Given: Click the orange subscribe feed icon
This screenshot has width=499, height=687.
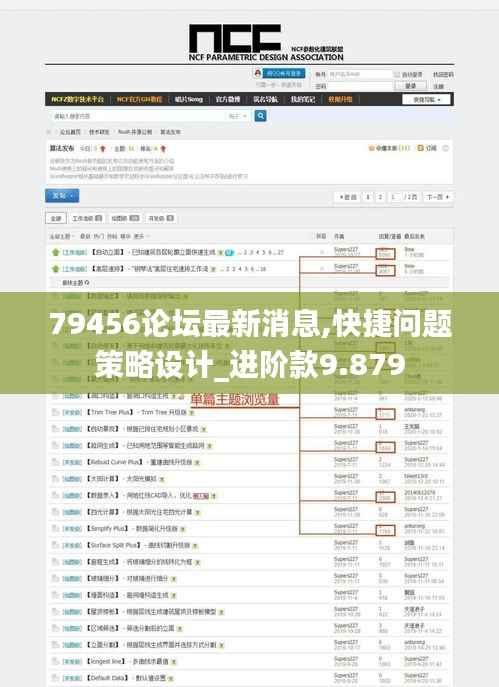Looking at the screenshot, I should click(x=420, y=148).
